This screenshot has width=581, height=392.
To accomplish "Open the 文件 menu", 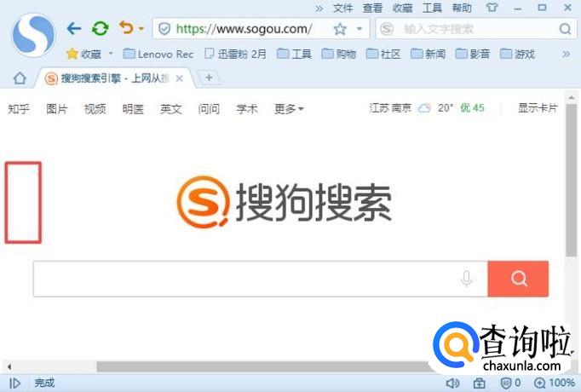I will tap(342, 8).
